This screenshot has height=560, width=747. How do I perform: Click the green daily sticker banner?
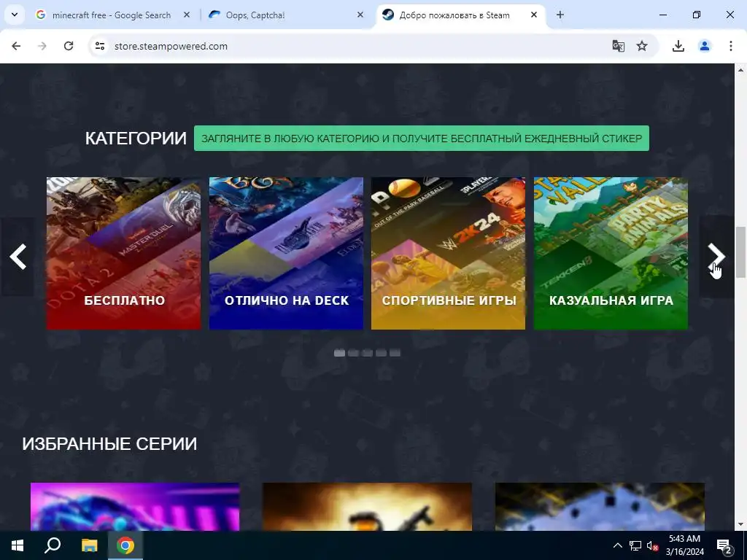422,139
